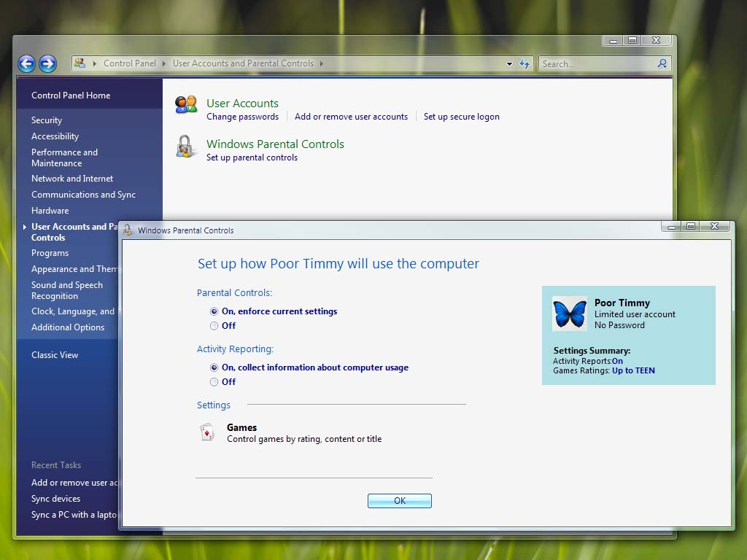Click the blue Forward arrow button
Image resolution: width=747 pixels, height=560 pixels.
click(47, 63)
